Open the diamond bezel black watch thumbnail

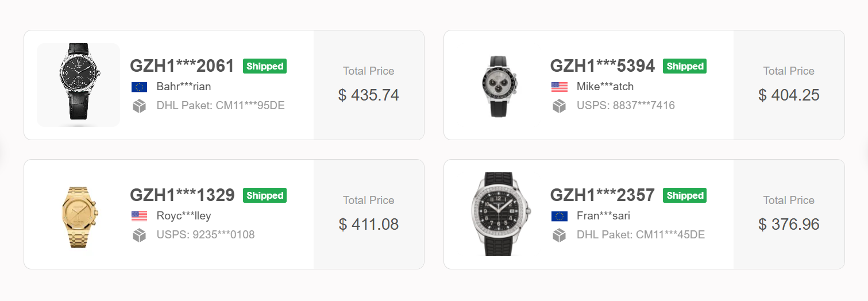point(499,214)
